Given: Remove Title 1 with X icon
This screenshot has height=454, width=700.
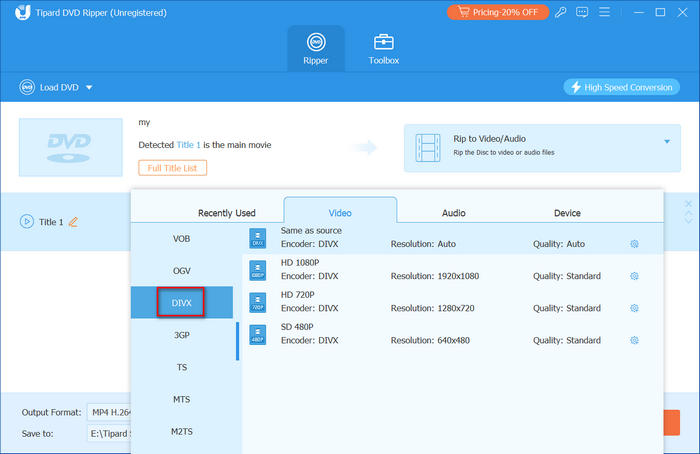Looking at the screenshot, I should (688, 204).
